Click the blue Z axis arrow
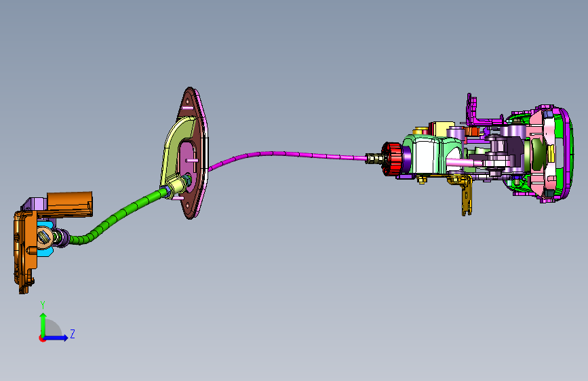Viewport: 588px width, 381px height. (x=56, y=338)
